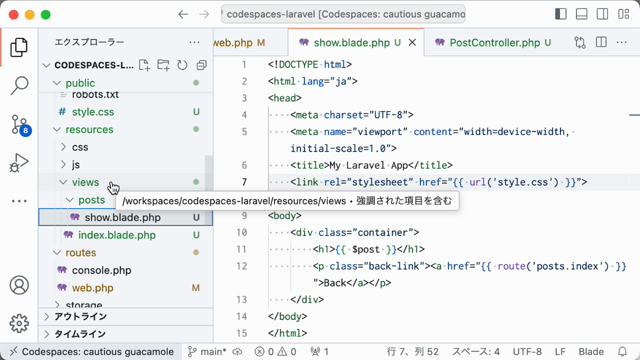Open the Run and Debug view
Image resolution: width=640 pixels, height=360 pixels.
[19, 163]
